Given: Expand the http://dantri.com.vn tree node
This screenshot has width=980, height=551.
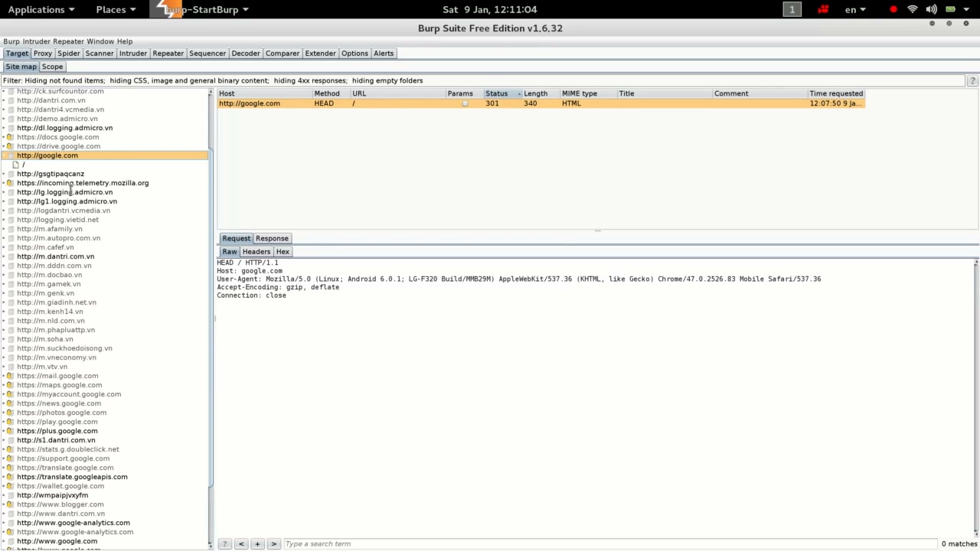Looking at the screenshot, I should pyautogui.click(x=3, y=100).
